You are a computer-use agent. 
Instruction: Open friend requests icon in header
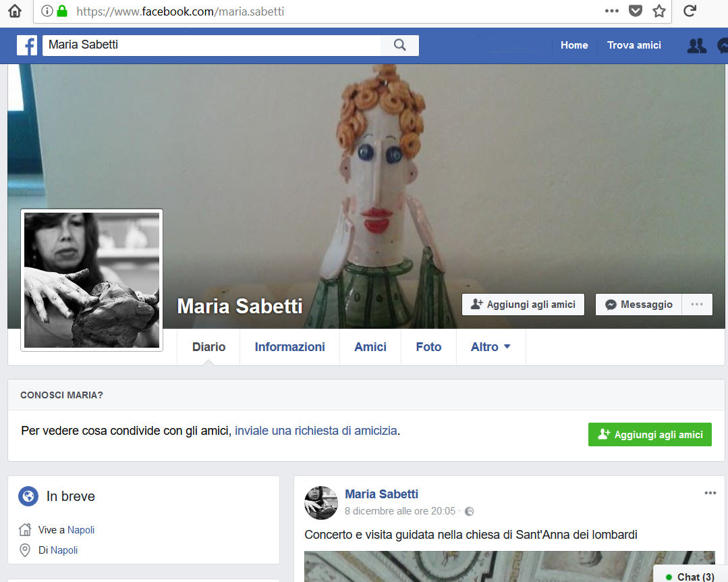tap(696, 45)
